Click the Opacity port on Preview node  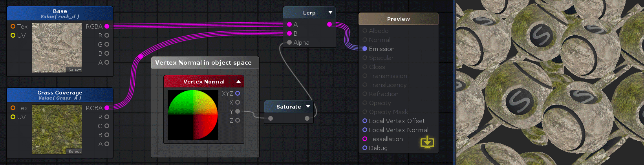[365, 103]
